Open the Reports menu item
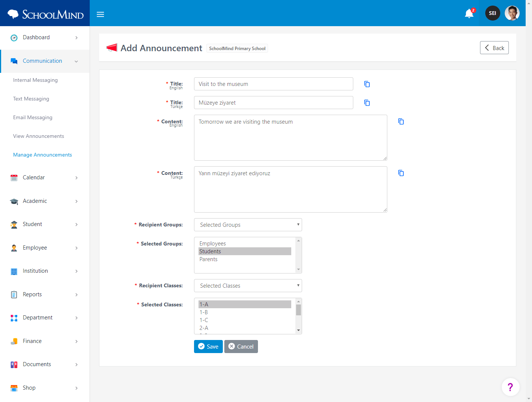 pyautogui.click(x=45, y=295)
